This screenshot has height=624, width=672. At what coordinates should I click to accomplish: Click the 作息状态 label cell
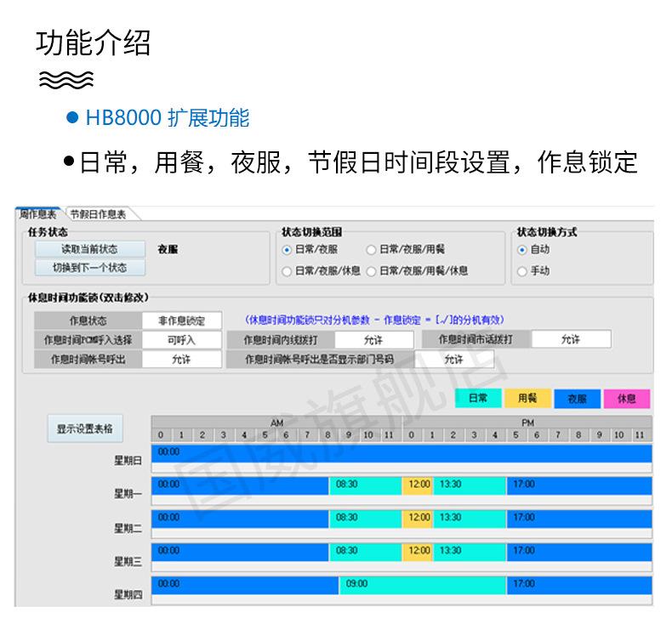pyautogui.click(x=88, y=321)
